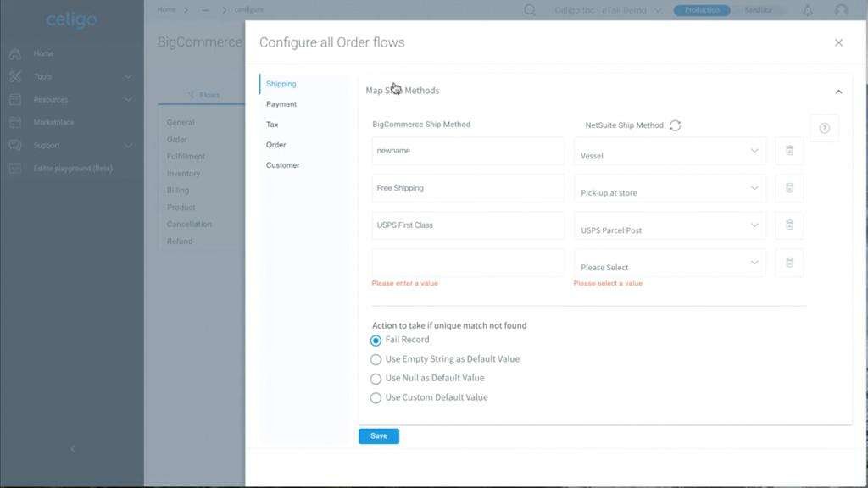Viewport: 868px width, 488px height.
Task: Expand Resources menu chevron in sidebar
Action: pyautogui.click(x=129, y=100)
